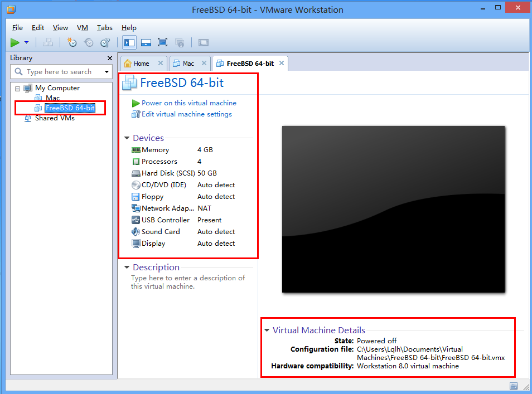This screenshot has width=532, height=394.
Task: Close the Library panel
Action: 110,59
